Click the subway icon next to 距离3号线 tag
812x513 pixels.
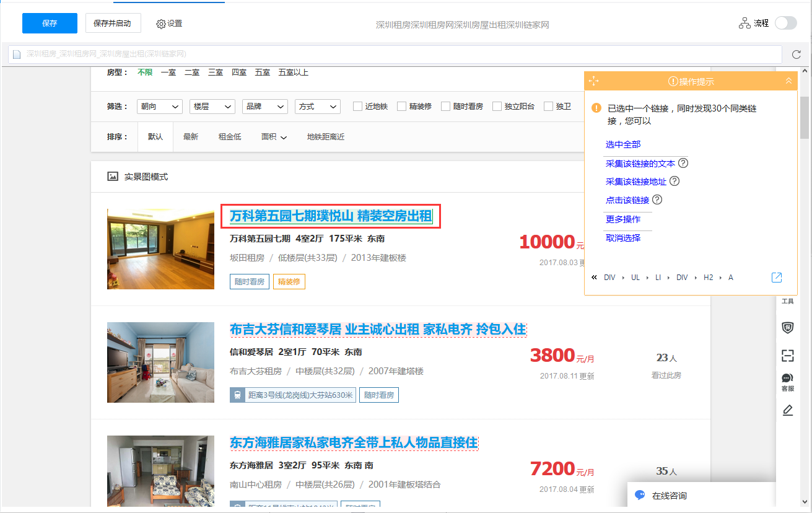tap(237, 395)
